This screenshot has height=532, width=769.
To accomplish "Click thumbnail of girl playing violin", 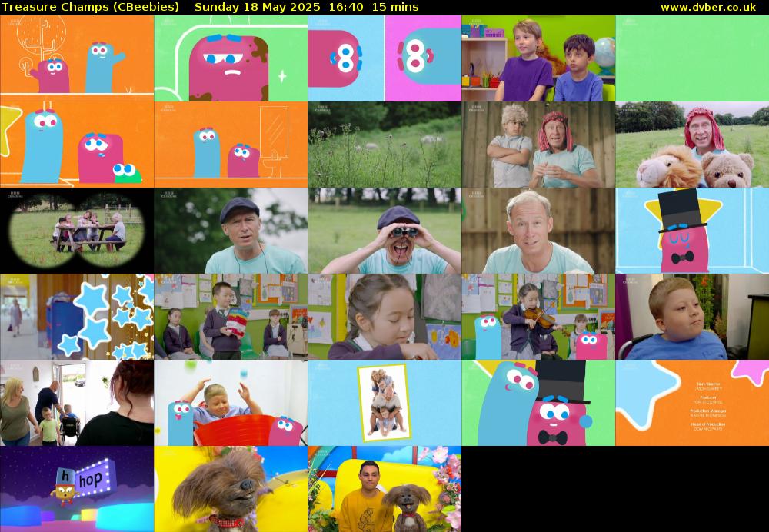I will point(538,317).
